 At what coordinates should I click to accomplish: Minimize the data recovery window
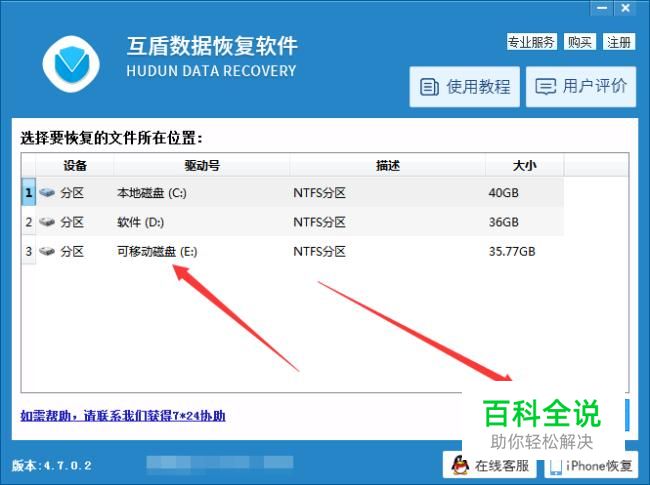click(602, 8)
